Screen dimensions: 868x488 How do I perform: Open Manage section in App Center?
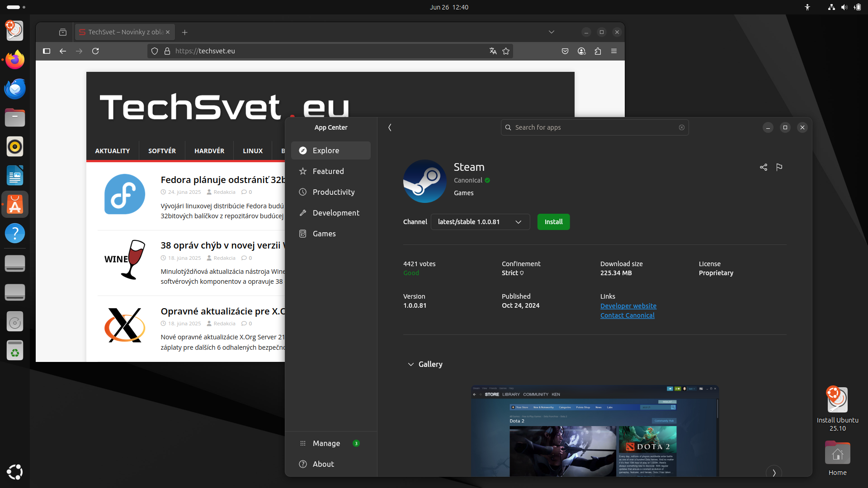pyautogui.click(x=331, y=443)
